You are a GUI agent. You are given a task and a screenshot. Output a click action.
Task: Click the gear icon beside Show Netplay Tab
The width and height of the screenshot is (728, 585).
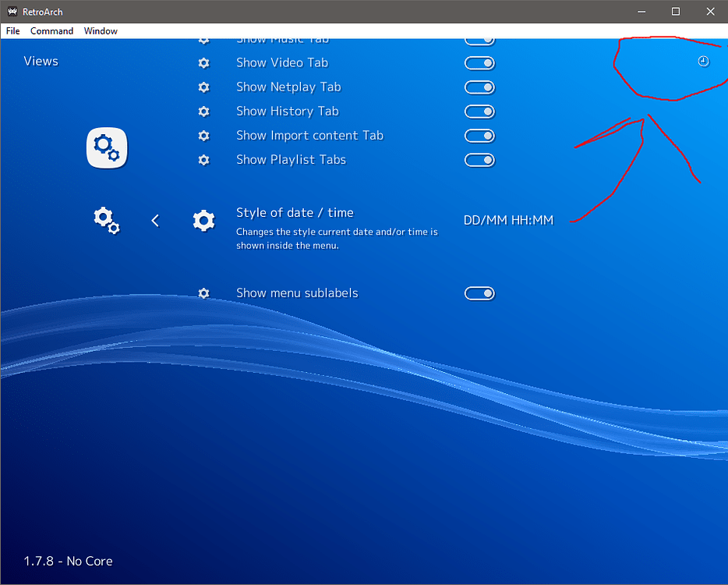[203, 87]
